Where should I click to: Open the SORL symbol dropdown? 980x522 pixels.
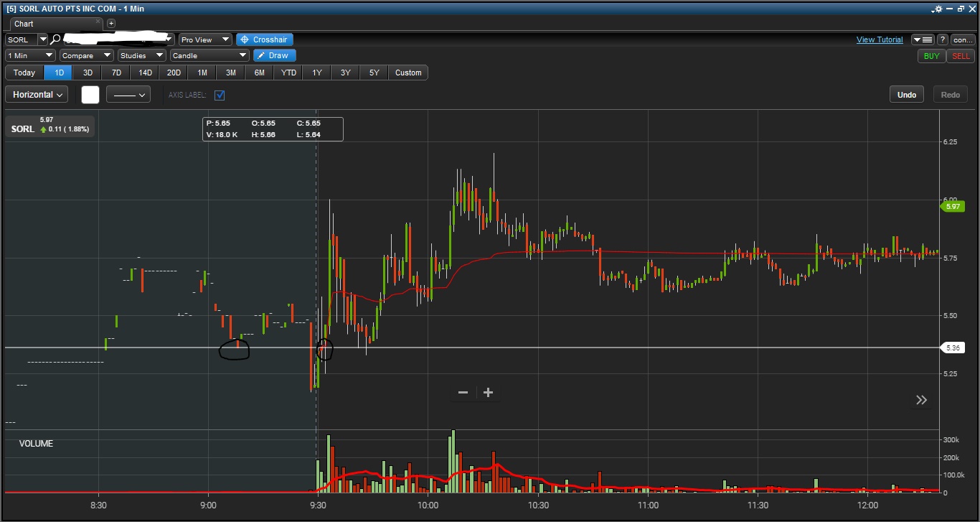(x=42, y=39)
